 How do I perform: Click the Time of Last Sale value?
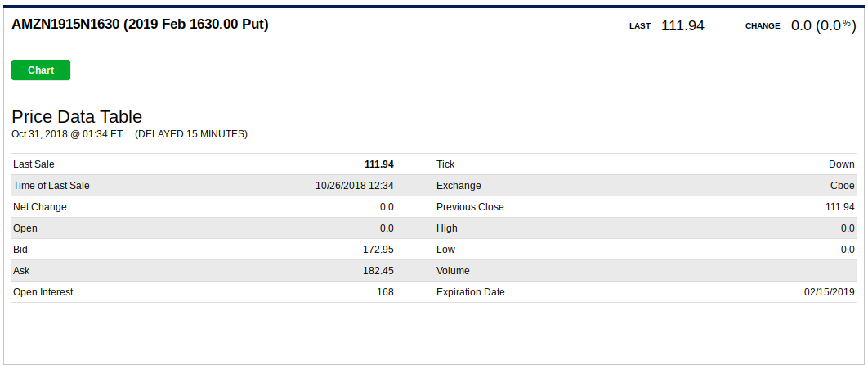pyautogui.click(x=354, y=186)
